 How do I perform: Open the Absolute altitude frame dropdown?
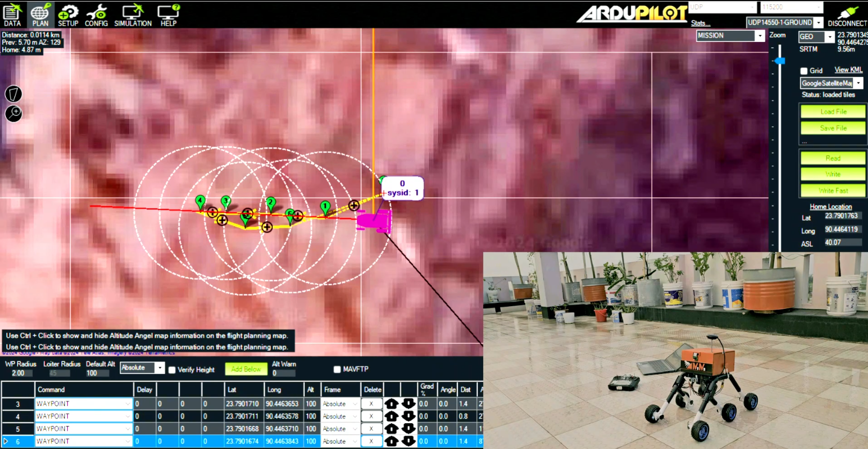coord(159,368)
